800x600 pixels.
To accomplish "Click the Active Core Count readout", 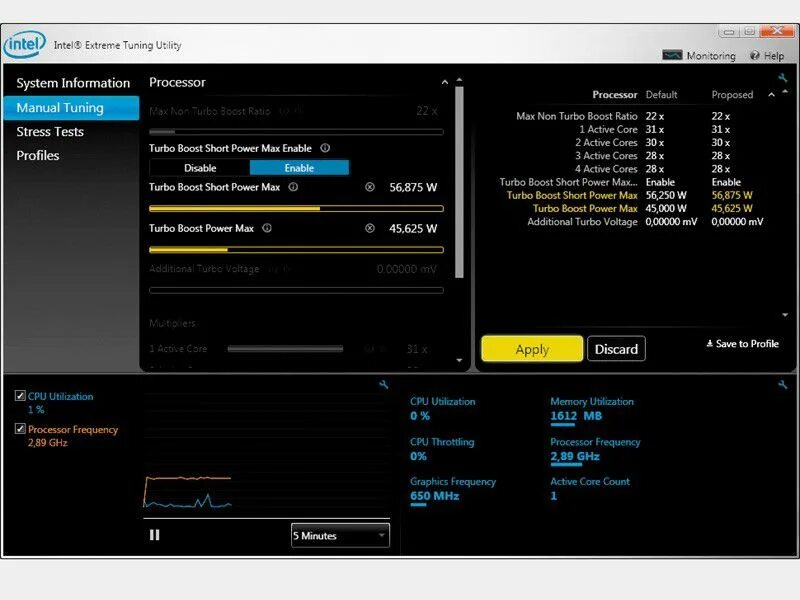I will (x=590, y=489).
